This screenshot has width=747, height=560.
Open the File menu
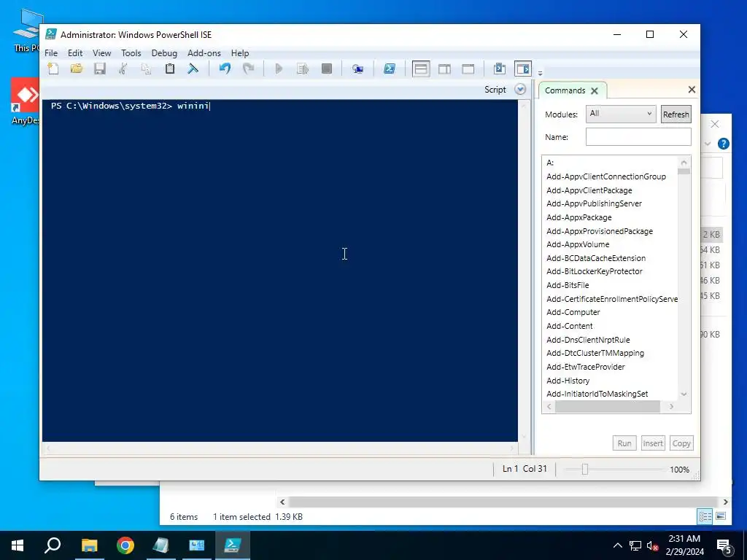click(51, 52)
